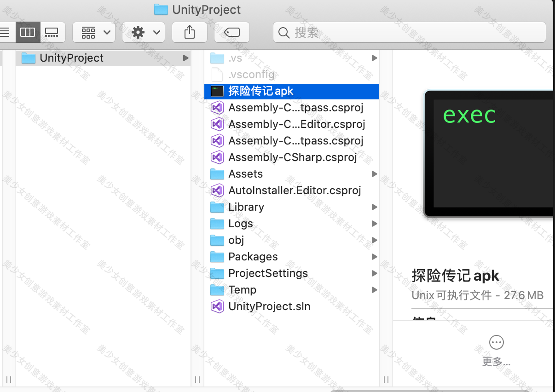Click the Assembly-CSharp.csproj Visual Studio icon

coord(217,157)
